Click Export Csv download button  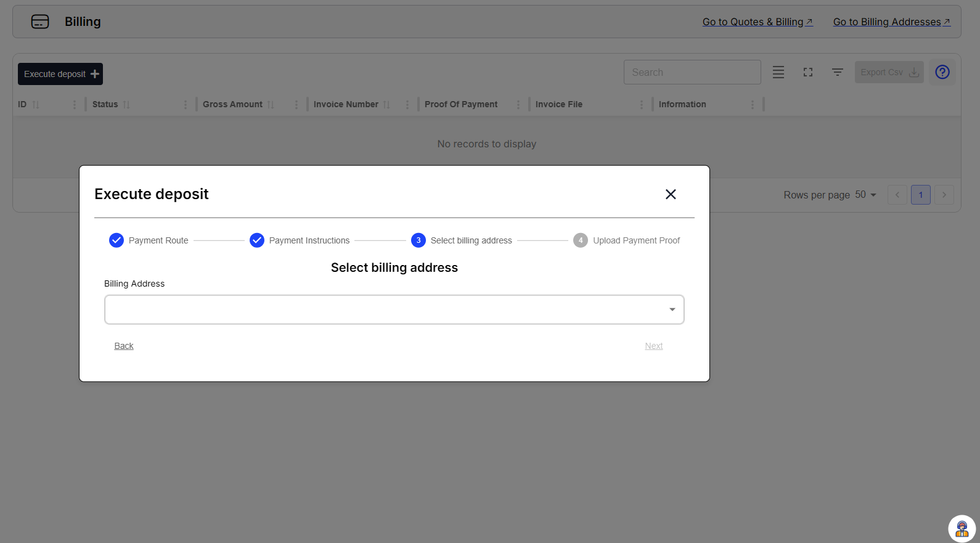click(889, 72)
